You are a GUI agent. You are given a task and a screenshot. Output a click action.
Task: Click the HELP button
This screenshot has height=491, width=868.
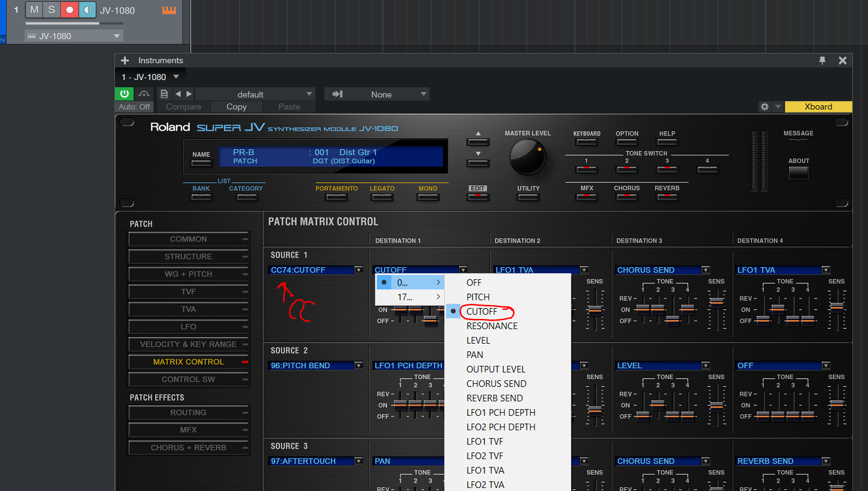pos(667,142)
